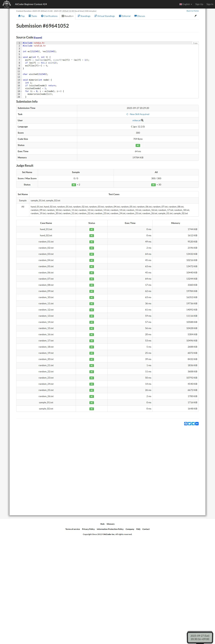Open Terms of service link
Screen dimensions: 215x644
[x=73, y=529]
